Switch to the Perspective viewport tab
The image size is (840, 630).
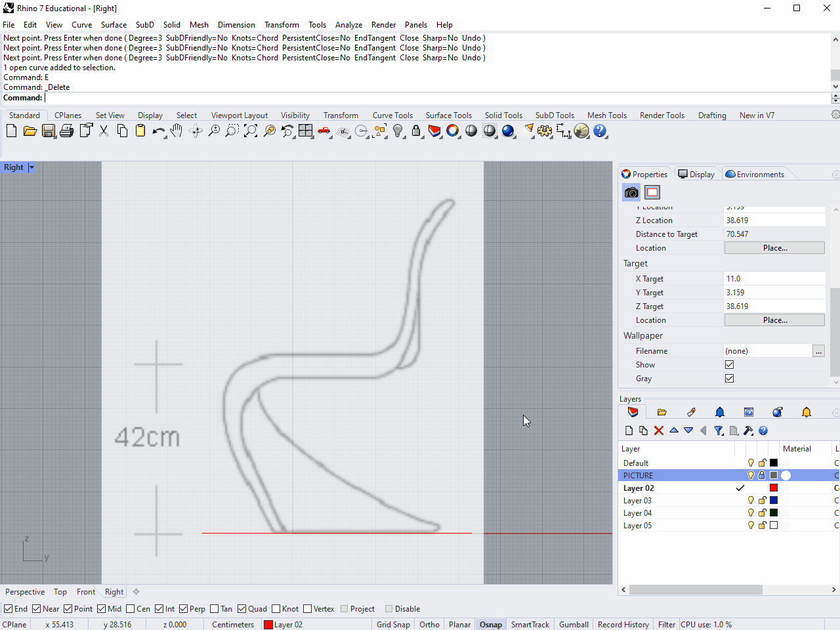coord(25,592)
